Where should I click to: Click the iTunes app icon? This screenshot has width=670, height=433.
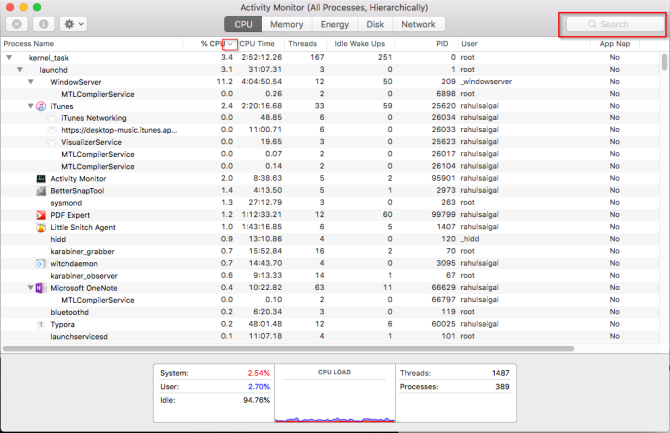coord(41,106)
